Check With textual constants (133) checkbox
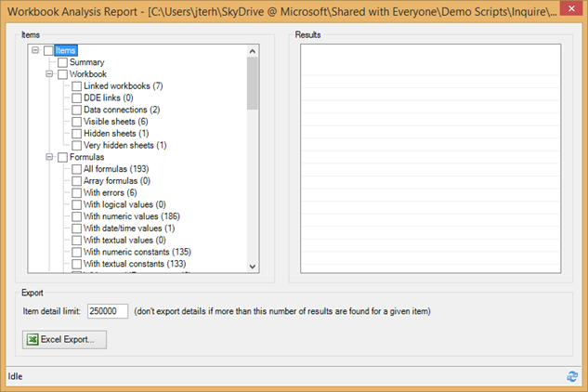The width and height of the screenshot is (588, 392). pos(76,264)
